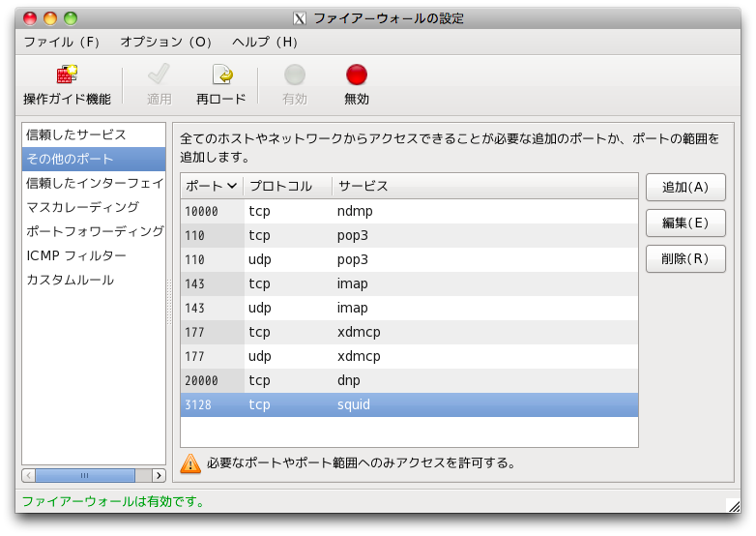Click the window resize grip corner
This screenshot has width=756, height=536.
(732, 504)
